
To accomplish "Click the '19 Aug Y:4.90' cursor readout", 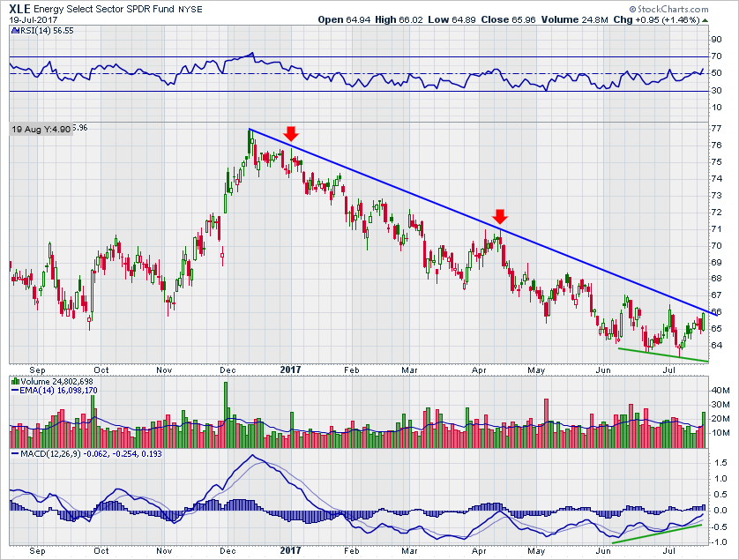I will (41, 129).
